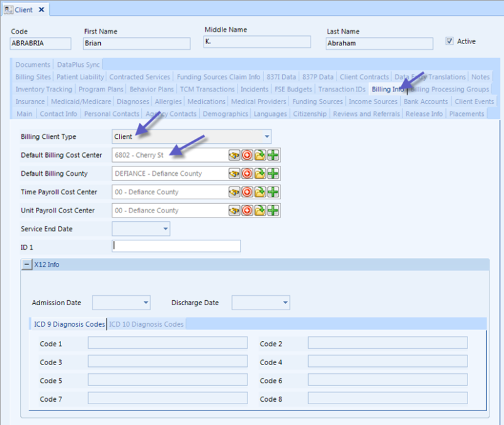This screenshot has width=504, height=425.
Task: Click into the ID 1 text field
Action: pos(176,246)
